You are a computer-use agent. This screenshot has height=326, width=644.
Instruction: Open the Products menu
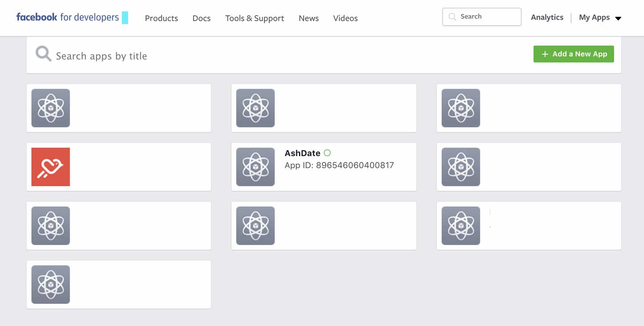pos(161,18)
